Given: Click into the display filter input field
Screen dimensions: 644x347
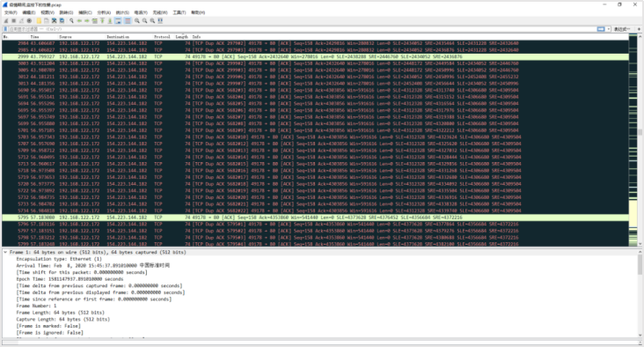Looking at the screenshot, I should pyautogui.click(x=302, y=29).
